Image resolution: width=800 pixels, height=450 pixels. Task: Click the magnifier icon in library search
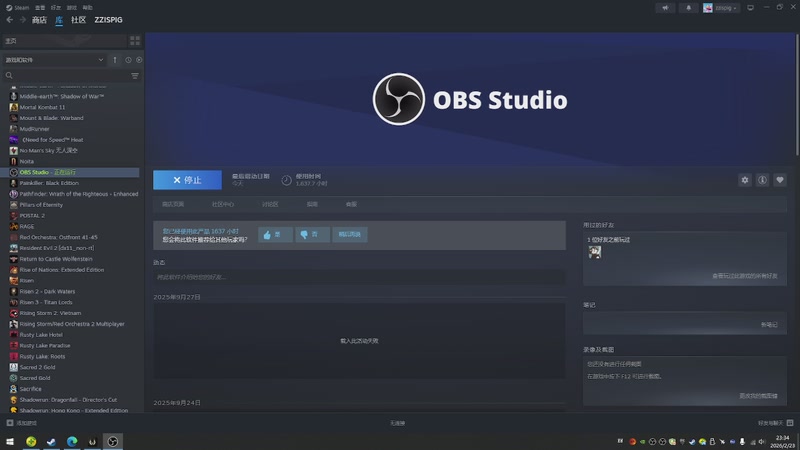click(9, 76)
